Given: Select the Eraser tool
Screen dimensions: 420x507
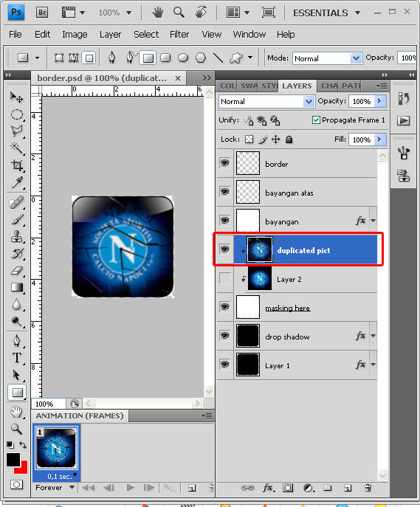Looking at the screenshot, I should click(17, 271).
